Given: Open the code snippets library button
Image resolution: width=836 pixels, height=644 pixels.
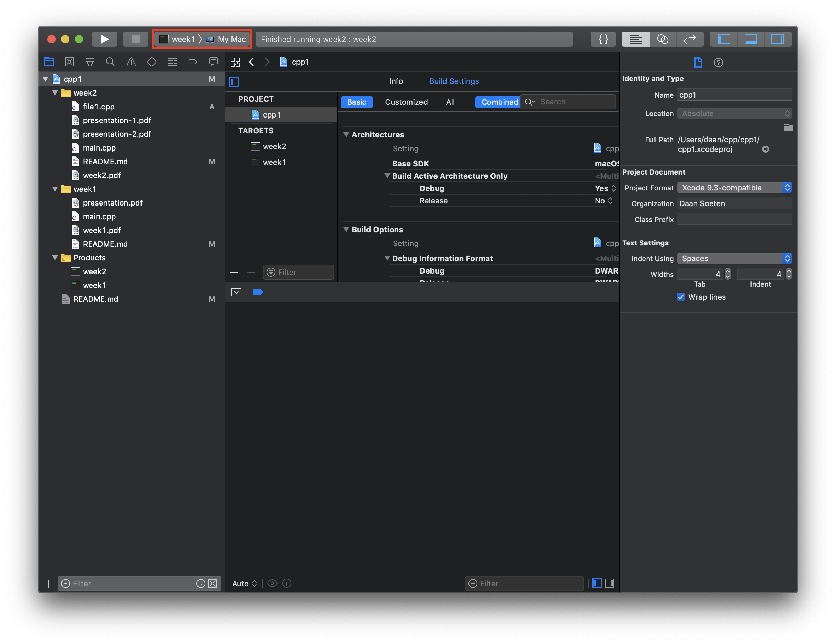Looking at the screenshot, I should [x=603, y=39].
